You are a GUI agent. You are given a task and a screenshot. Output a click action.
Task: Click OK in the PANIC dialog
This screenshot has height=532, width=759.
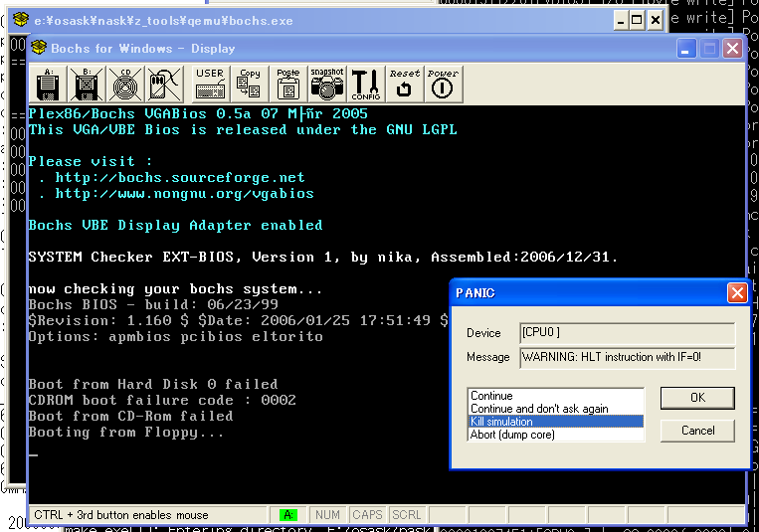click(697, 398)
